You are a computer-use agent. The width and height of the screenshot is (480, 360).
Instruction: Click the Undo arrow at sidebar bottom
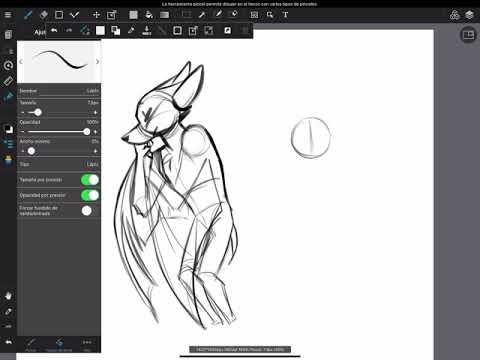tap(8, 342)
